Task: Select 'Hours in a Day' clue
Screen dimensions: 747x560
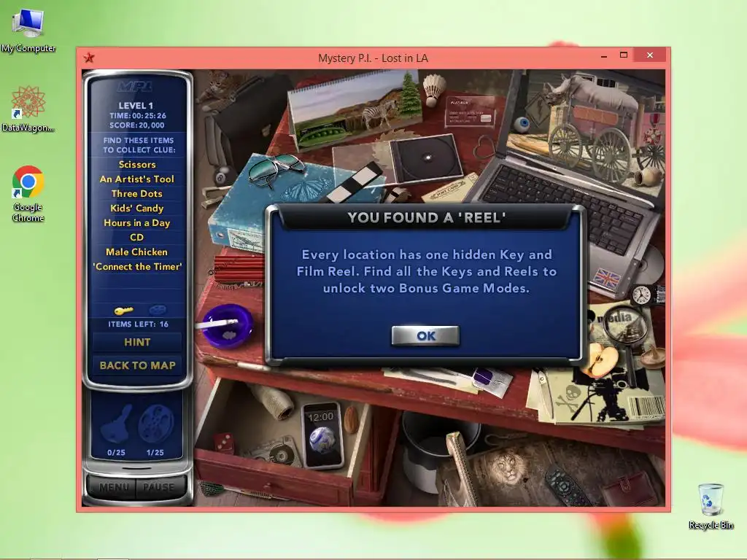Action: pos(137,223)
